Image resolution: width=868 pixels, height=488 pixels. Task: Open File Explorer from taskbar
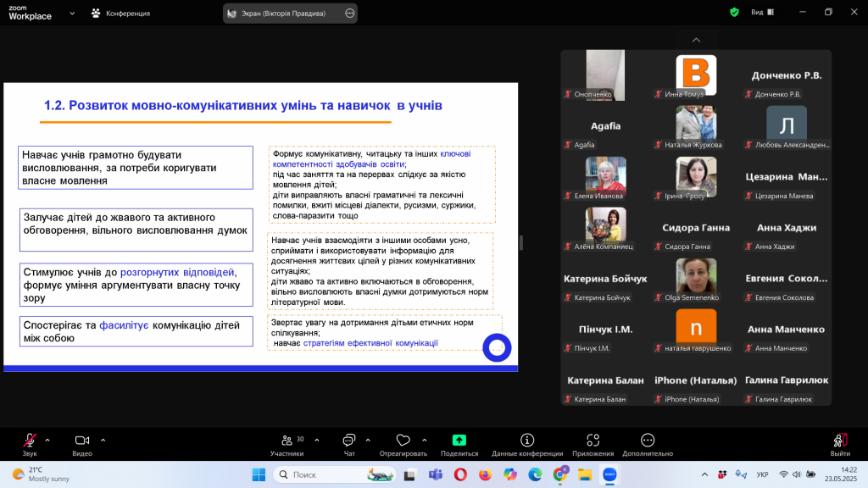pos(585,474)
